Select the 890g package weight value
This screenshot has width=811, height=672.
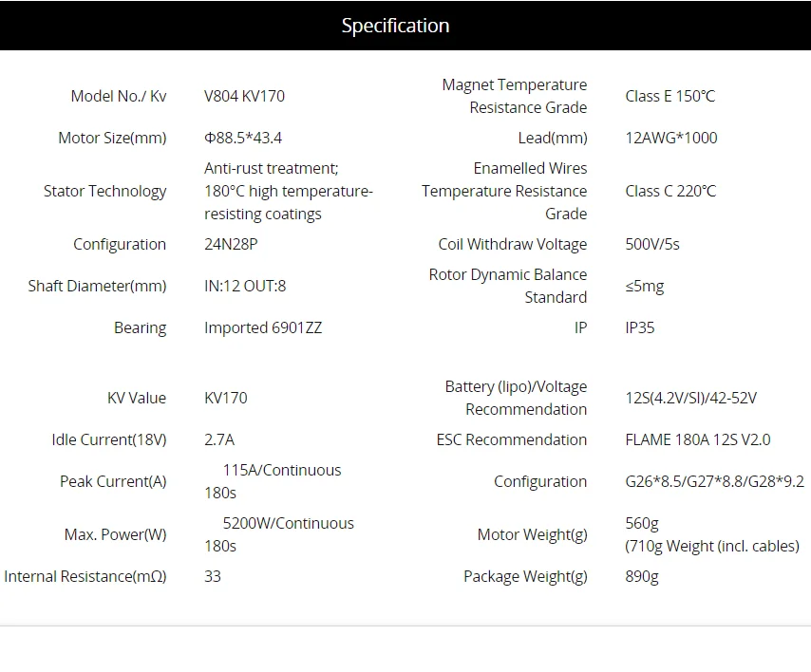642,576
